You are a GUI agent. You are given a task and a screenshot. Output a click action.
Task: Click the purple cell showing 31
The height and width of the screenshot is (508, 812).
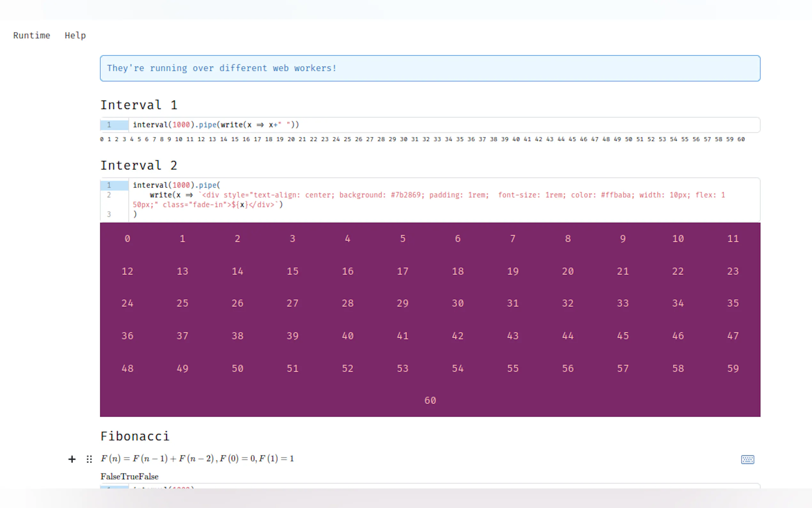pos(513,303)
